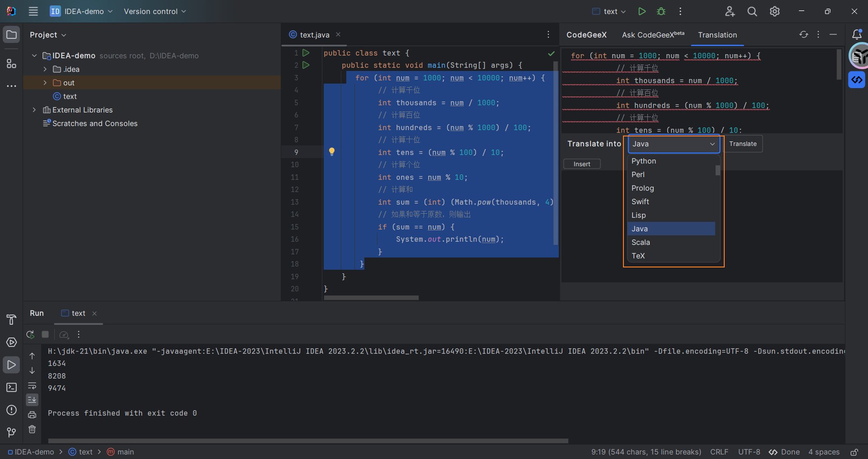Expand the .idea folder
Image resolution: width=868 pixels, height=459 pixels.
coord(45,69)
